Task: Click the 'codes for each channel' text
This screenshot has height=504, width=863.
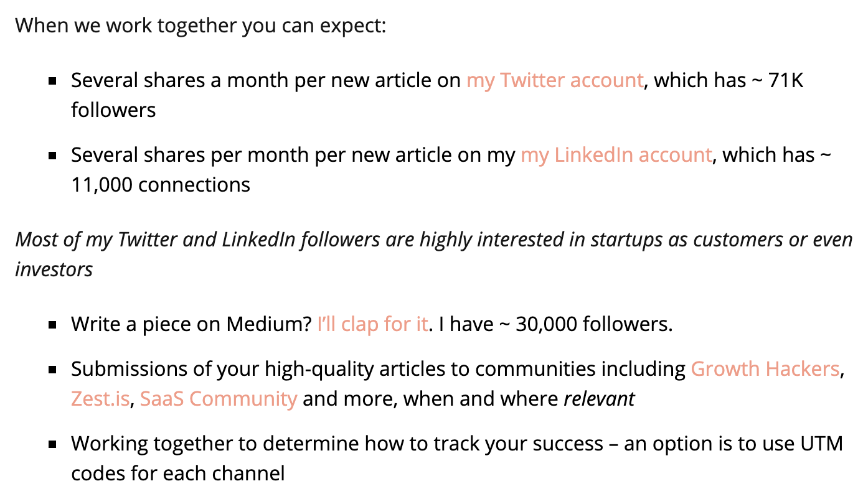Action: pos(177,474)
